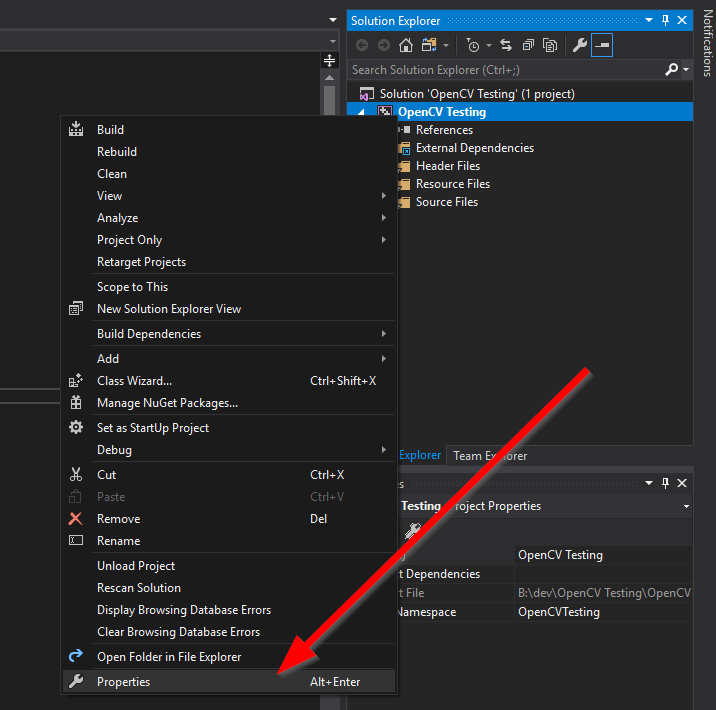
Task: Click the Rename icon in context menu
Action: tap(76, 540)
